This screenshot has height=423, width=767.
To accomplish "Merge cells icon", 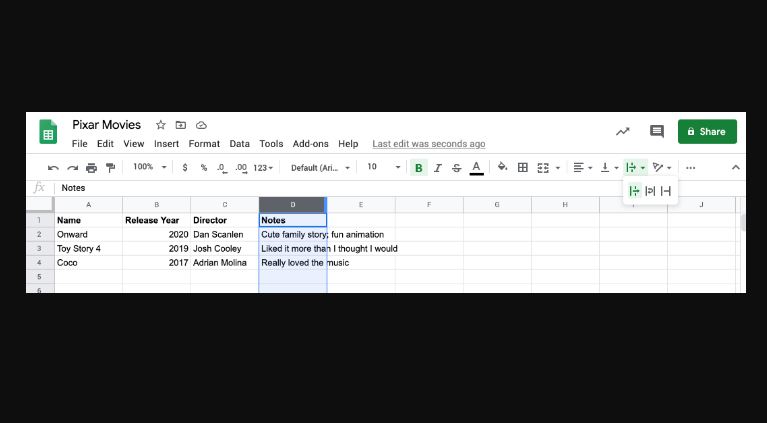I will (x=543, y=168).
